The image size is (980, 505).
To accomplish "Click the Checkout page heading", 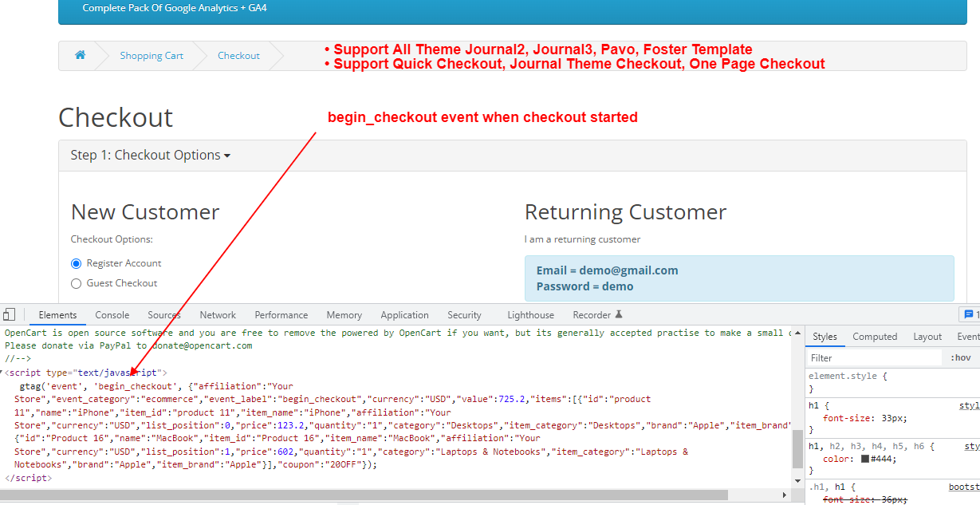I will (x=116, y=117).
